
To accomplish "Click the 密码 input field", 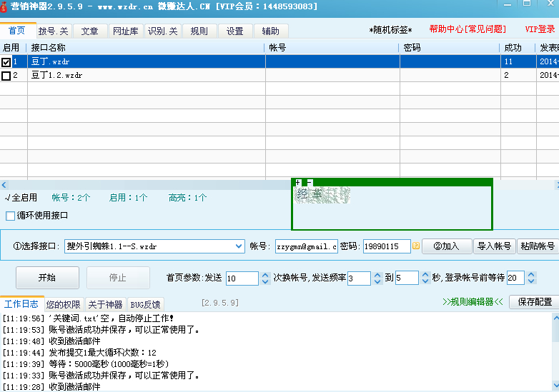I will point(387,246).
